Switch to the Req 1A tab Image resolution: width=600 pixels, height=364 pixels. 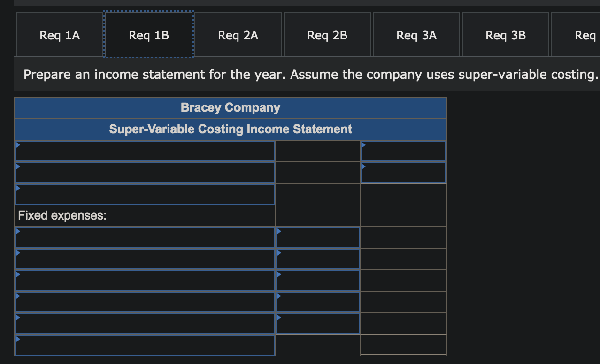tap(59, 35)
